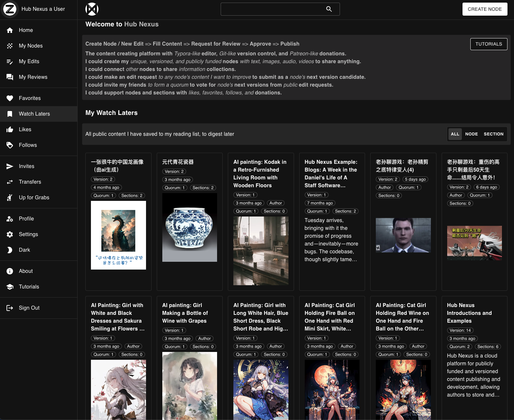Viewport: 514px width, 420px height.
Task: Click the 'Quorum: 2' chip
Action: click(460, 347)
